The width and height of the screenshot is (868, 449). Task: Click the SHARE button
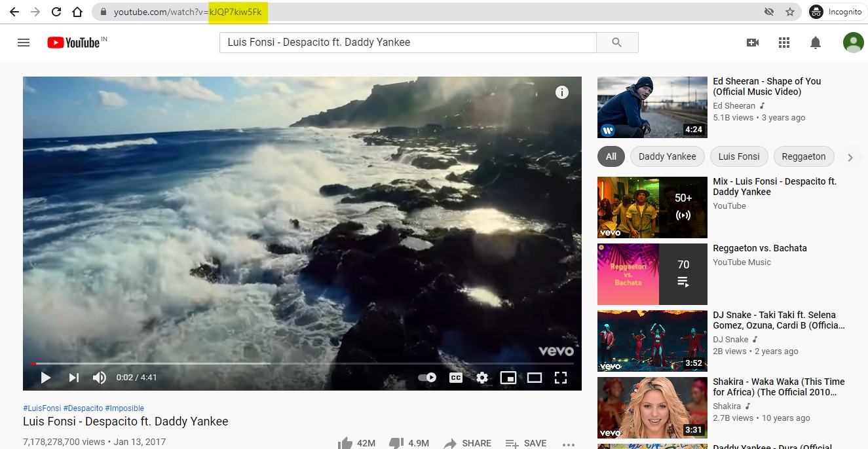(467, 443)
